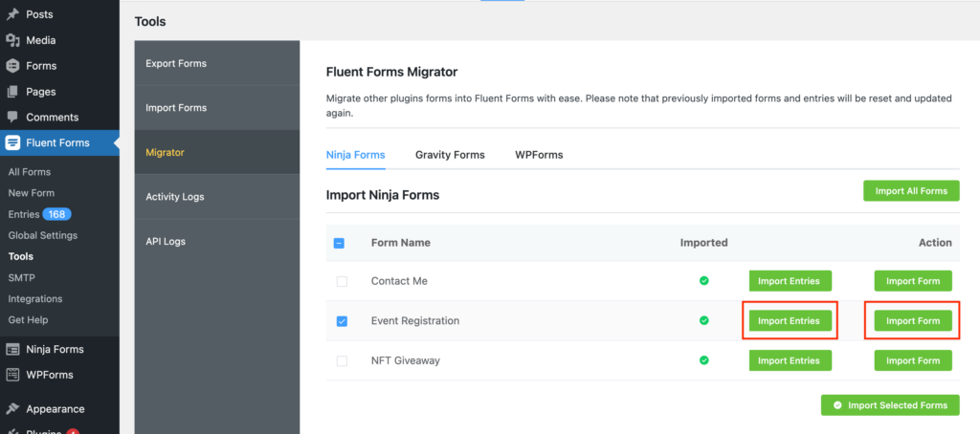Open Get Help submenu link
Screen dimensions: 980x434
28,319
